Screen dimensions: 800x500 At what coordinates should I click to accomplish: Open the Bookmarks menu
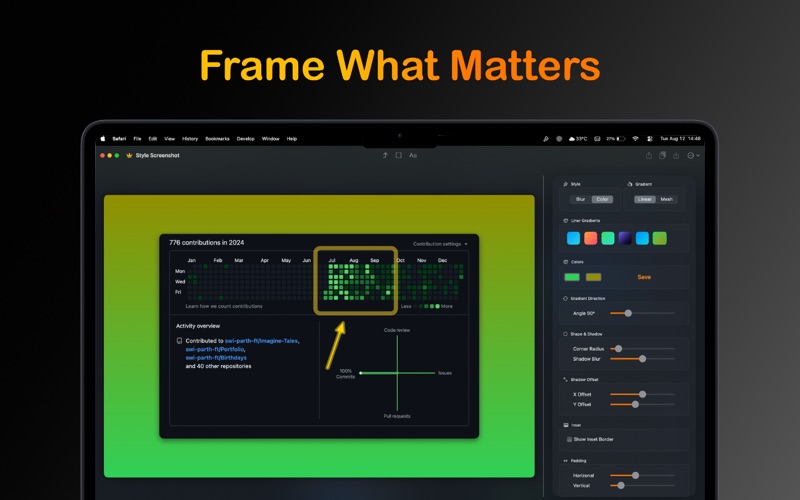[x=217, y=139]
